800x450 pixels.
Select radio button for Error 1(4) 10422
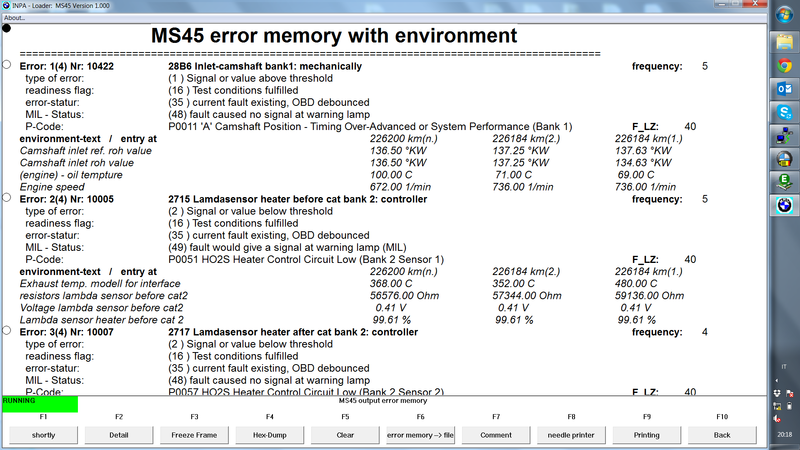point(7,65)
